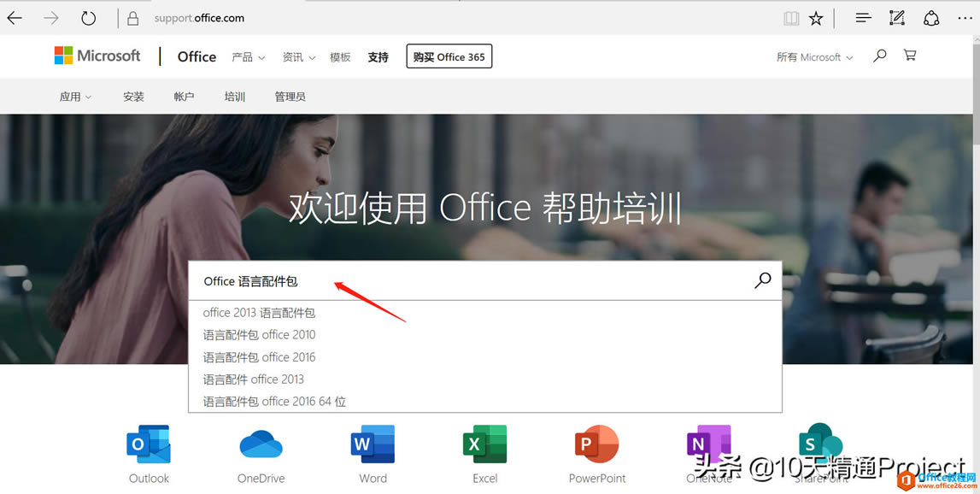
Task: Click the browser forward arrow
Action: pos(50,18)
